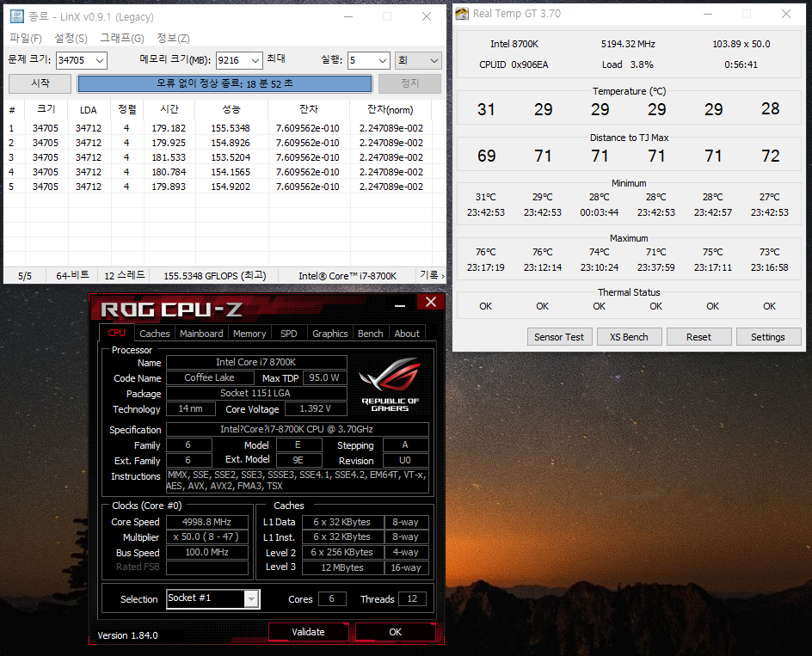Switch to the Memory tab in CPU-Z
The width and height of the screenshot is (812, 656).
[x=249, y=334]
